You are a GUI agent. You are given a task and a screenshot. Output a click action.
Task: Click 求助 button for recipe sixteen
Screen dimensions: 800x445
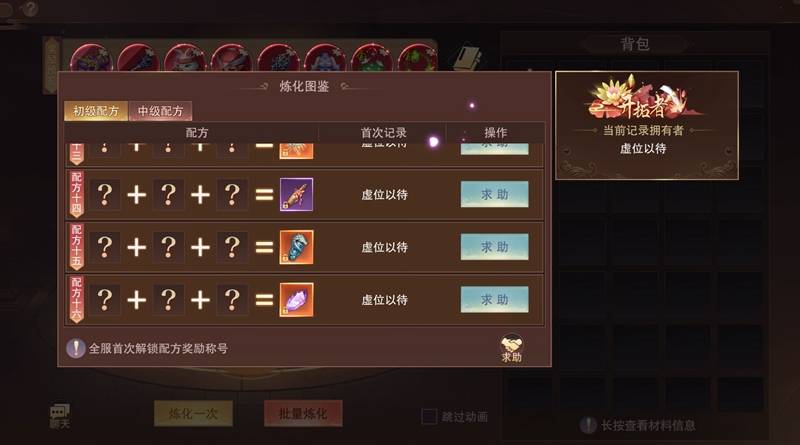point(494,300)
